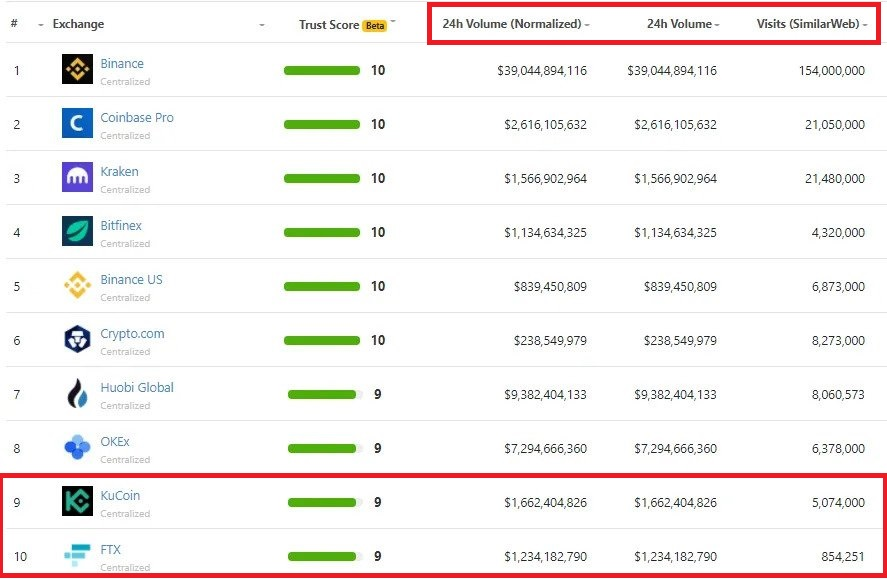The image size is (887, 581).
Task: Click Binance trust score number 10
Action: click(378, 70)
